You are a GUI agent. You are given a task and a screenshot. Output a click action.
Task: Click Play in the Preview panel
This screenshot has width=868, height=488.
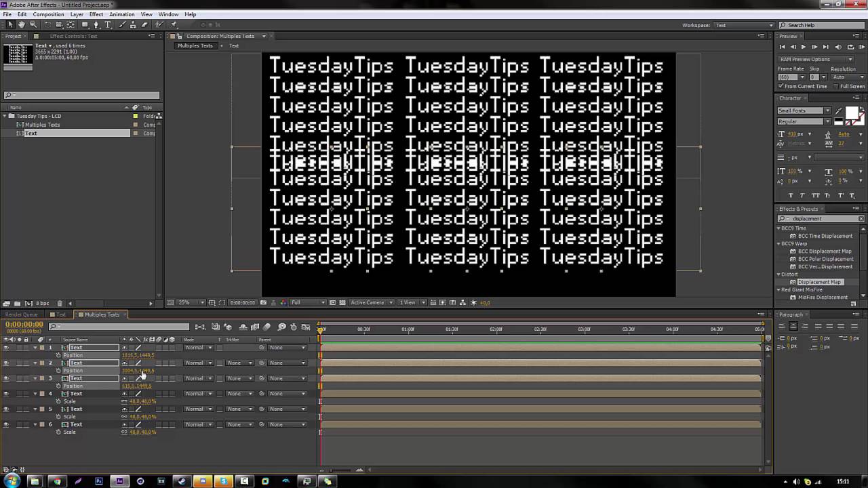coord(804,47)
